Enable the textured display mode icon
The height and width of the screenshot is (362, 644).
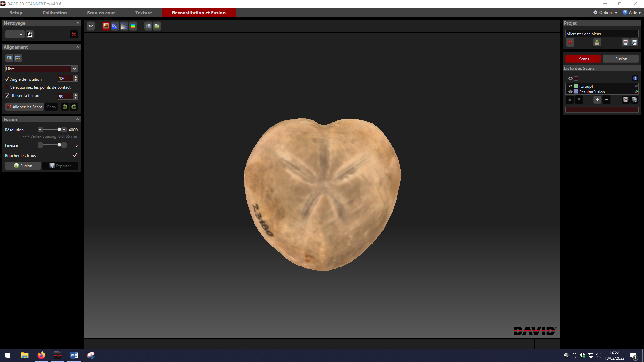click(106, 26)
